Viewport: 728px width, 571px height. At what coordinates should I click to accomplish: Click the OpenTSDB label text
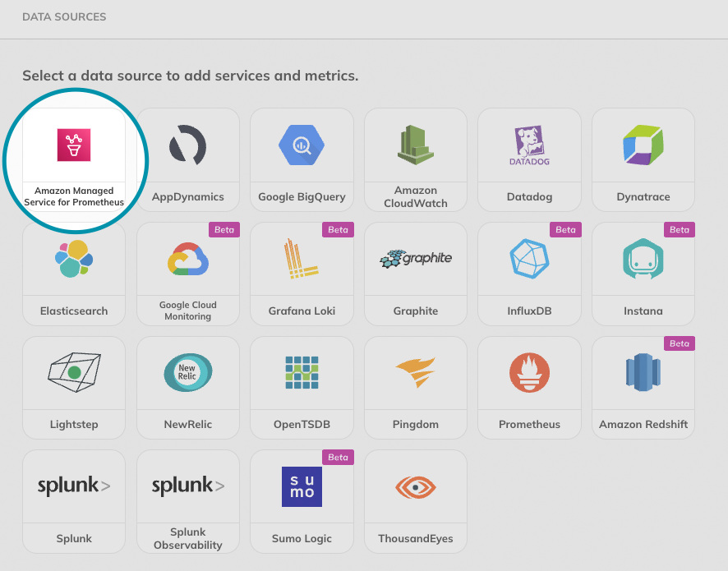pyautogui.click(x=302, y=424)
